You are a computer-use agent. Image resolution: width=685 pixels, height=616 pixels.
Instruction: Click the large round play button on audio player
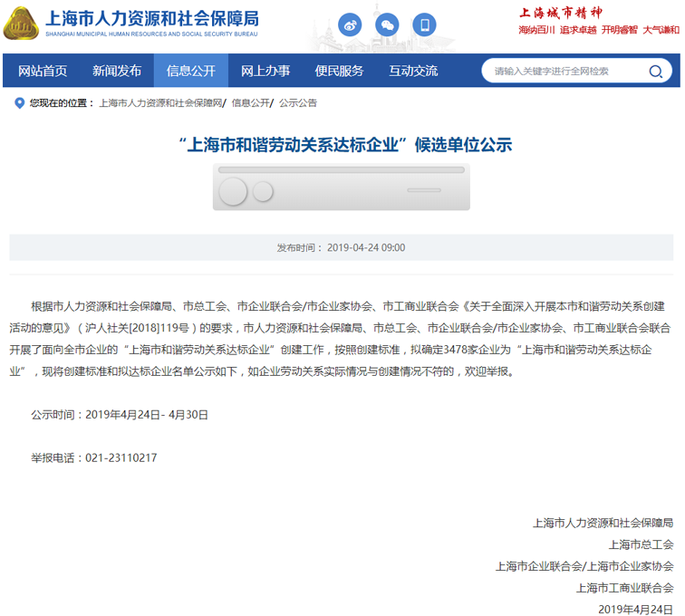coord(233,191)
